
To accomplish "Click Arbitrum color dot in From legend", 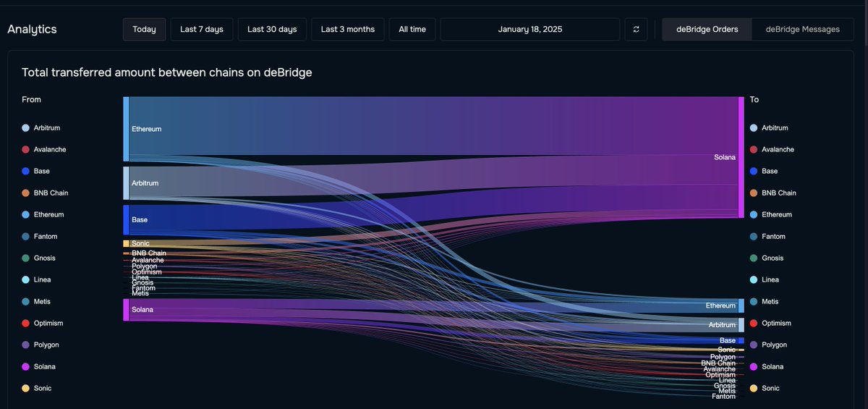I will [26, 128].
